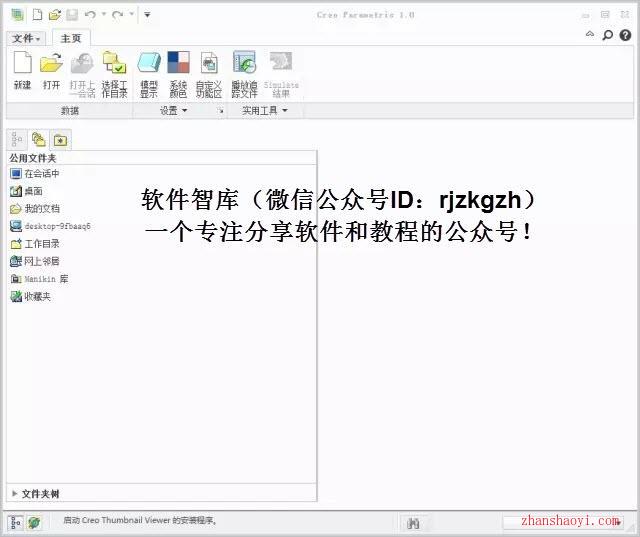The image size is (640, 537).
Task: Click the New file icon in quick access toolbar
Action: point(37,15)
